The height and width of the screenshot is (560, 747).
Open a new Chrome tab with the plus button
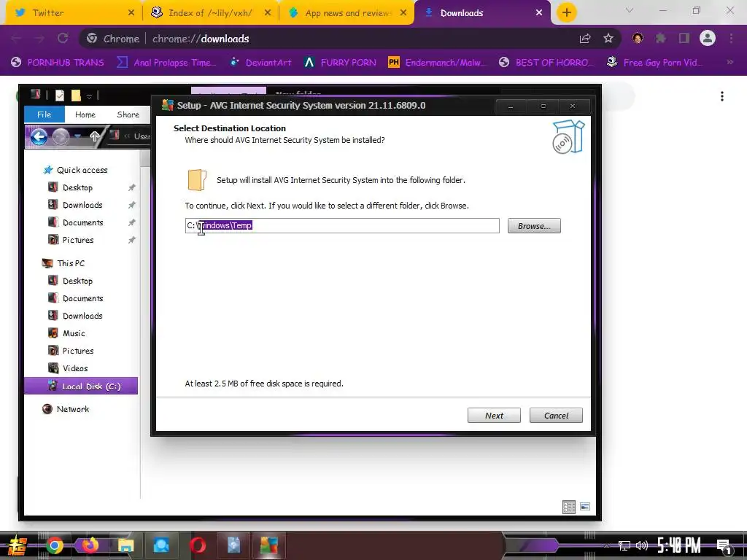(566, 13)
